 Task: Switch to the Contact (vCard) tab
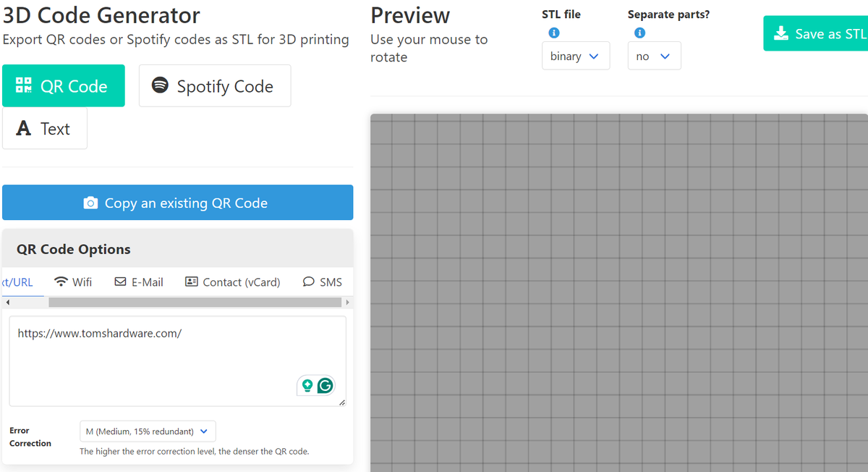click(232, 282)
